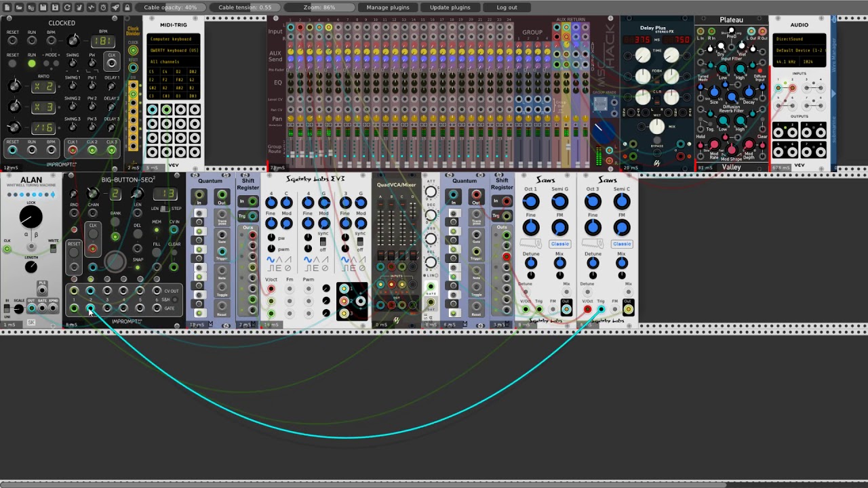Flip ALAN BI/UNI switch

[7, 308]
